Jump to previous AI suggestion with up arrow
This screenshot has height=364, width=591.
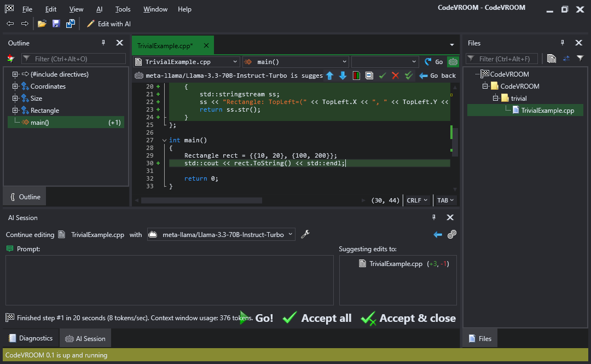pos(330,76)
